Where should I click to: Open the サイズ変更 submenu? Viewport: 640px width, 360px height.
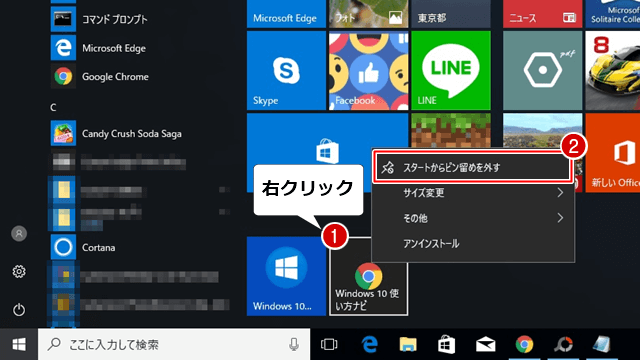point(473,193)
